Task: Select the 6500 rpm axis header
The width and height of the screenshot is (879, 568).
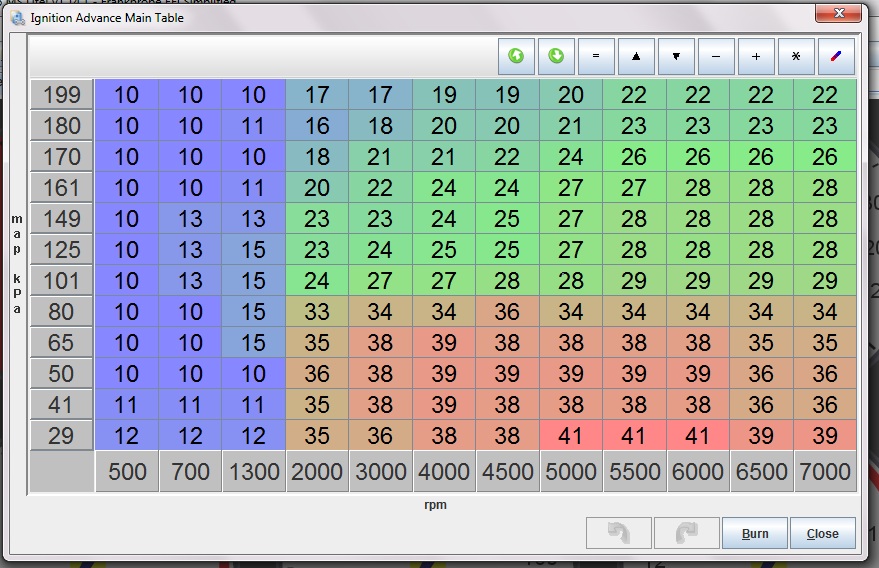Action: (761, 472)
